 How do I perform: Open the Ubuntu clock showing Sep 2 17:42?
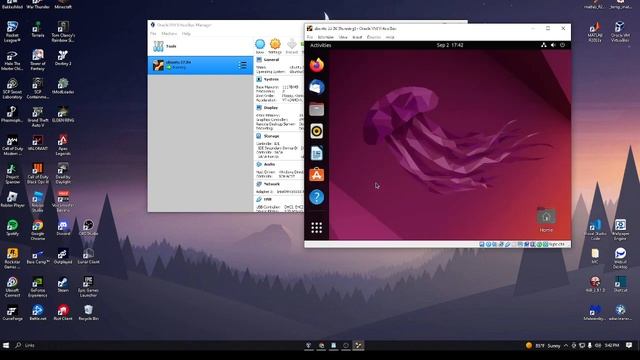click(x=450, y=45)
